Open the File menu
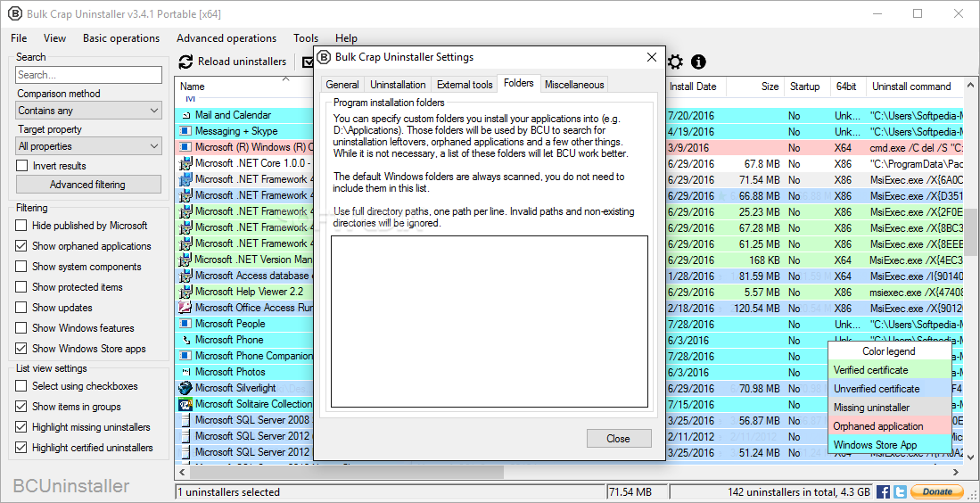The image size is (980, 503). 19,38
